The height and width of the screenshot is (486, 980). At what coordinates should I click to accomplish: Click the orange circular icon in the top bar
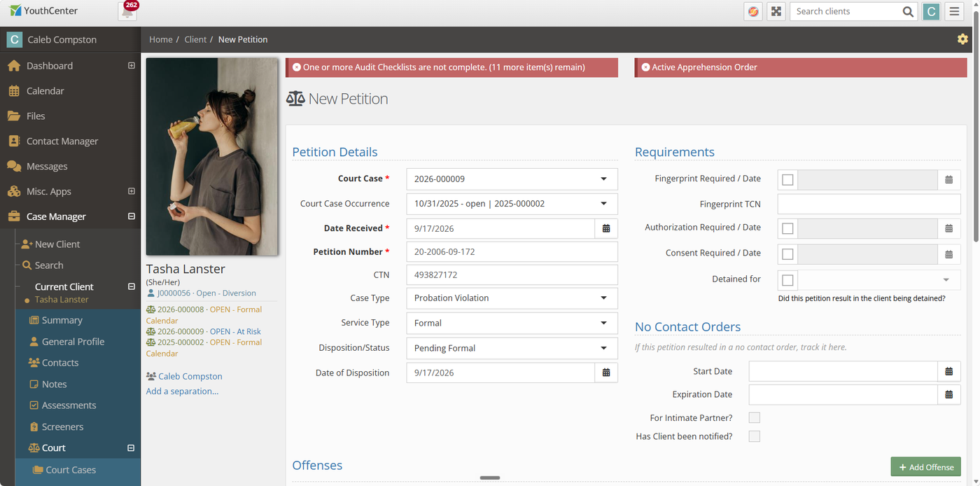pos(753,11)
